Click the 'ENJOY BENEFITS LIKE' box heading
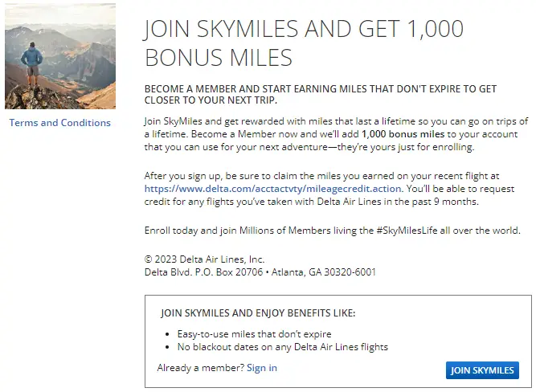Viewport: 536px width, 392px height. 258,313
